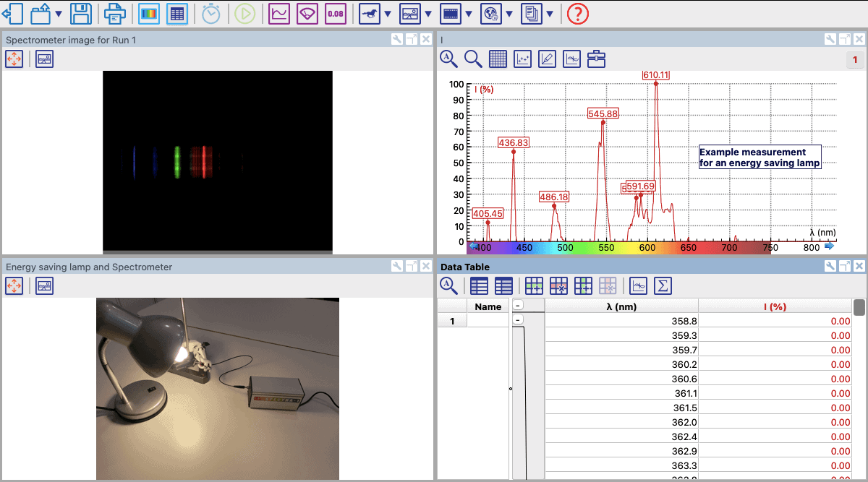Click the print icon in top toolbar
868x482 pixels.
point(114,13)
